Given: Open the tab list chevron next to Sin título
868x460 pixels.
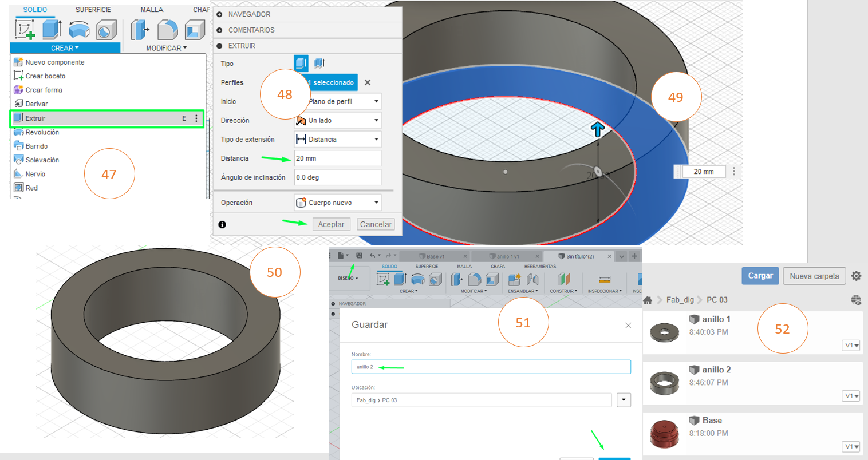Looking at the screenshot, I should [x=621, y=256].
